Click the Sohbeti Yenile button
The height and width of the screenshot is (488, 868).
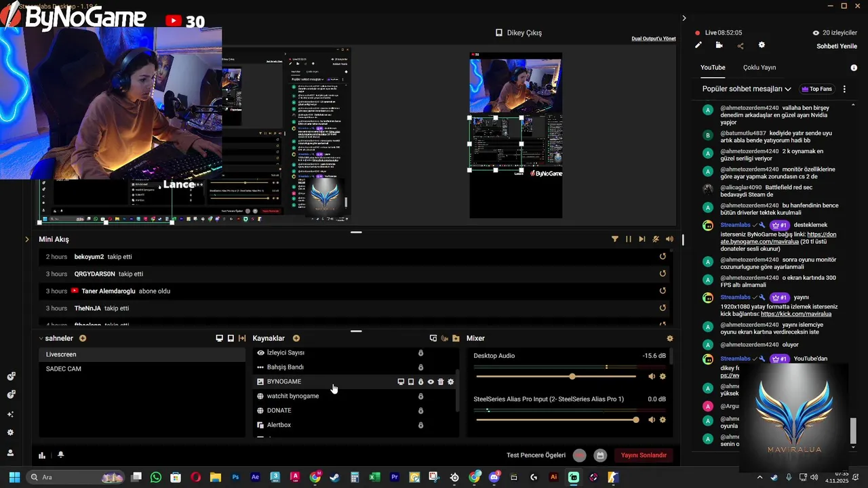pos(837,46)
